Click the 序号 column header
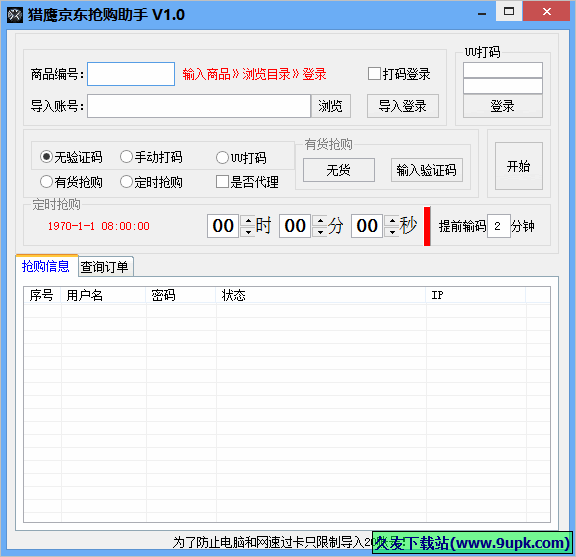The image size is (576, 557). (x=42, y=295)
